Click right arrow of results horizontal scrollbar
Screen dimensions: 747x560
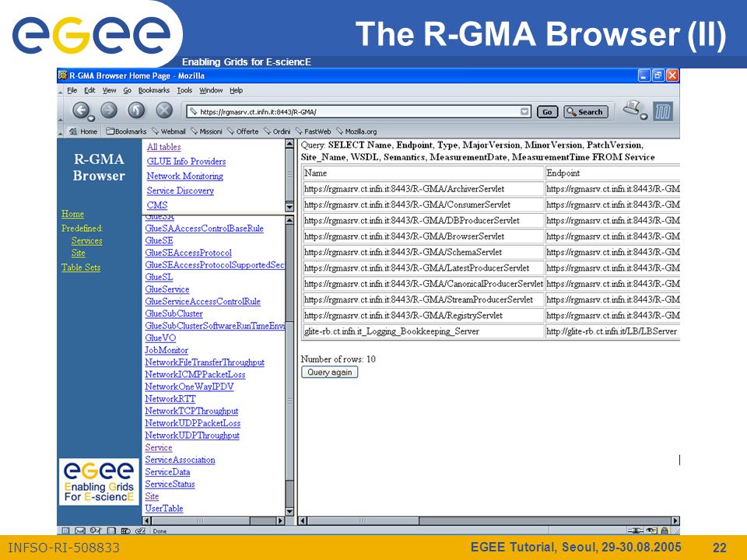click(x=675, y=521)
